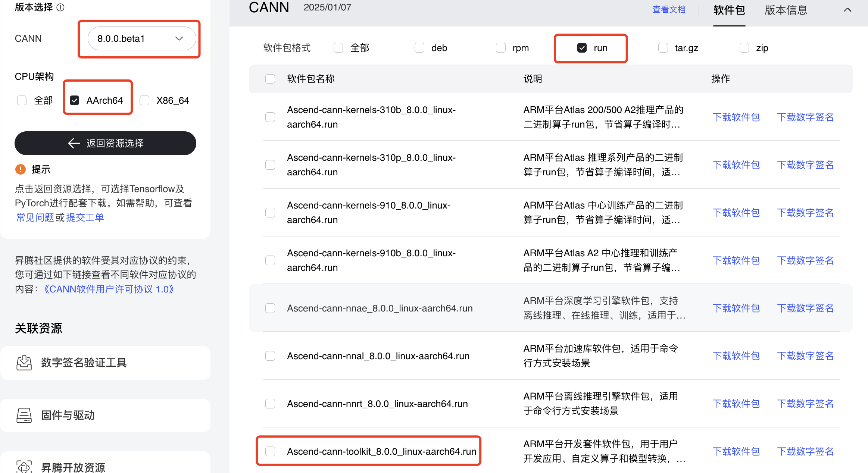Image resolution: width=868 pixels, height=473 pixels.
Task: Check the X86_64 architecture checkbox
Action: point(144,100)
